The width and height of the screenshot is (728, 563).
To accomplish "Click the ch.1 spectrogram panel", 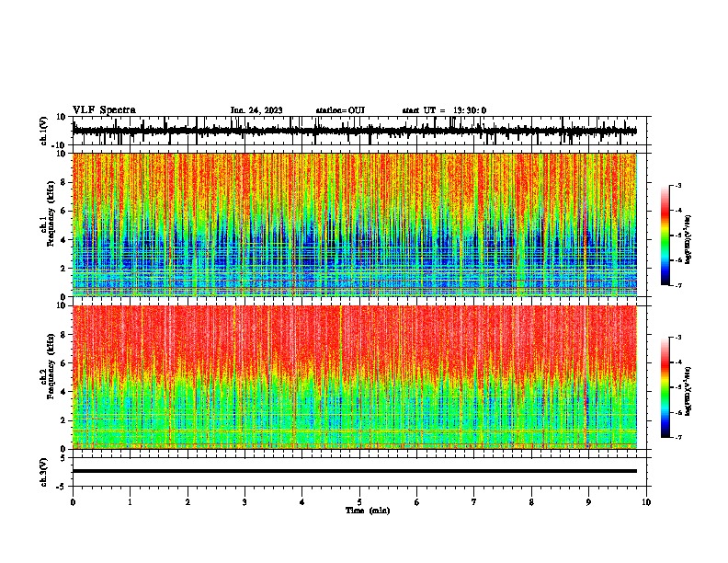I will [x=355, y=224].
